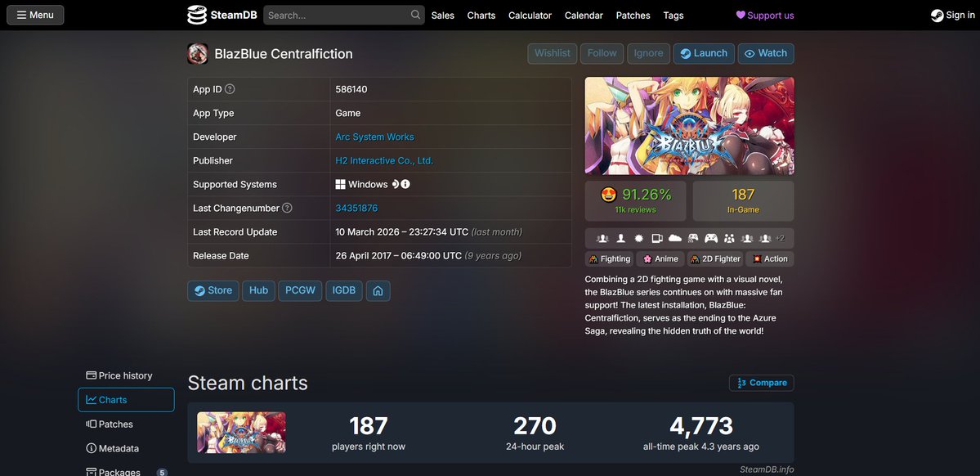Go to Sales in top navigation
Viewport: 980px width, 476px height.
(x=442, y=16)
